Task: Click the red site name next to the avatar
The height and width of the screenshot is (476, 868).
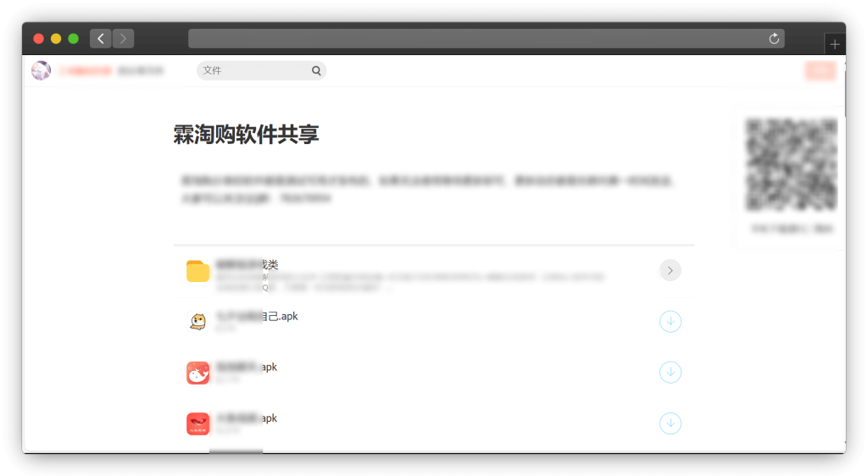Action: coord(86,71)
